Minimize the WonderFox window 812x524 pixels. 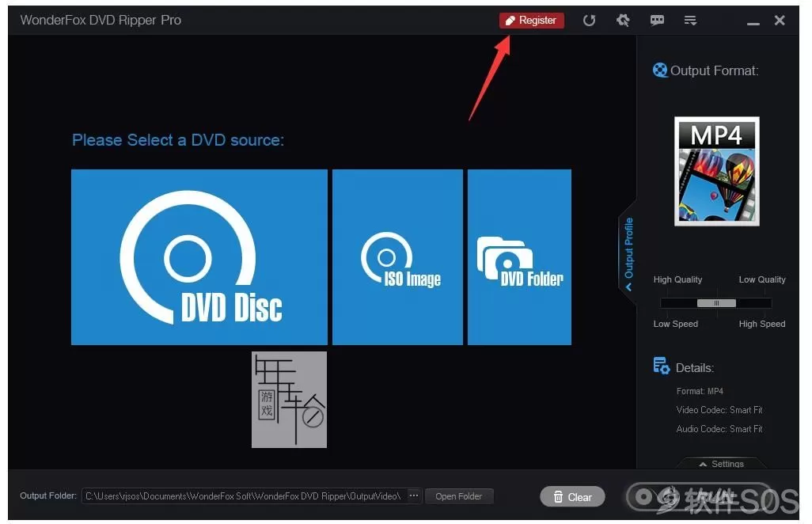(x=753, y=23)
